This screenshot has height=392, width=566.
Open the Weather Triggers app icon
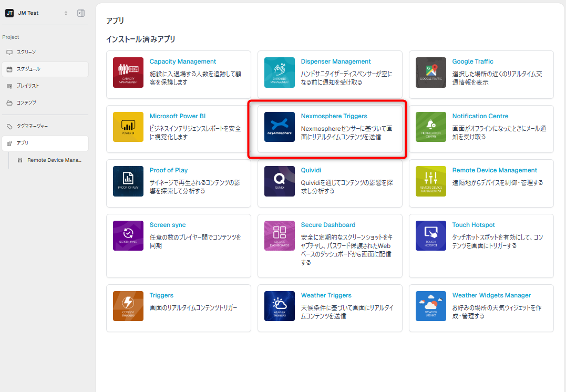(280, 306)
